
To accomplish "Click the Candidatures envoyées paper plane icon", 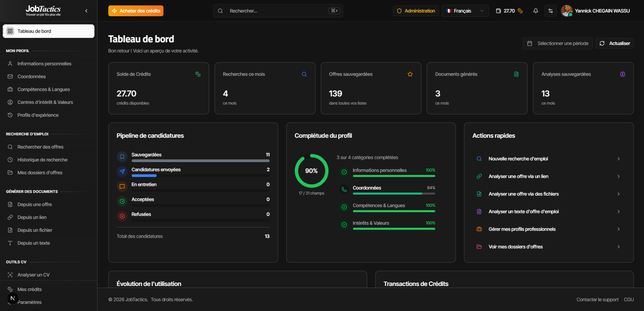I will (x=122, y=172).
